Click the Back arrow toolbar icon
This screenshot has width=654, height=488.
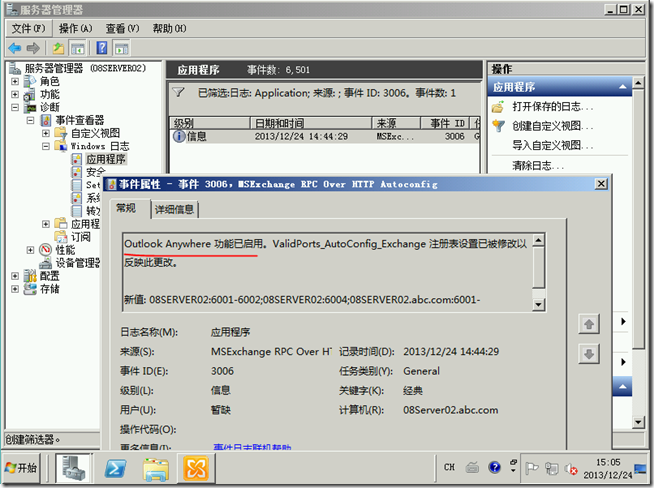click(15, 48)
